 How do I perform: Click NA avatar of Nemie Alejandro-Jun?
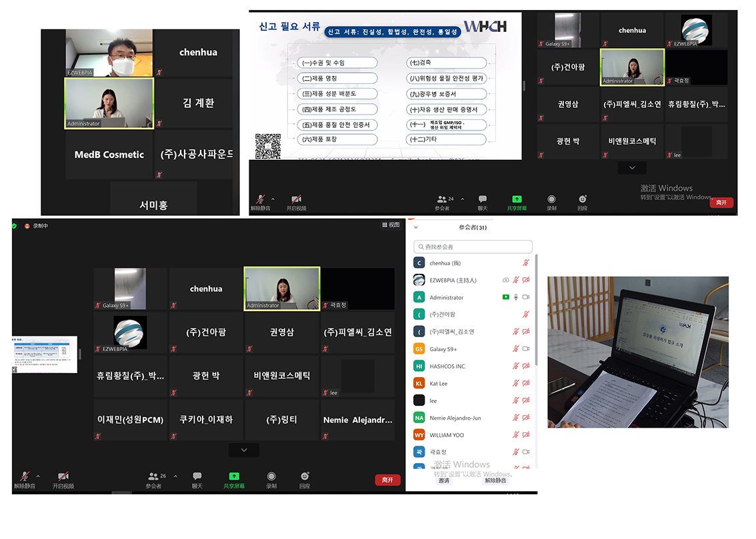[419, 418]
